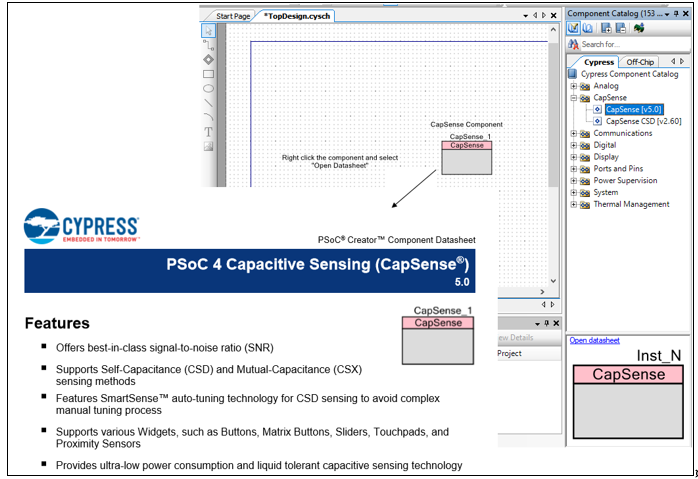Click the schematic horizontal scroll right arrow

click(x=542, y=292)
